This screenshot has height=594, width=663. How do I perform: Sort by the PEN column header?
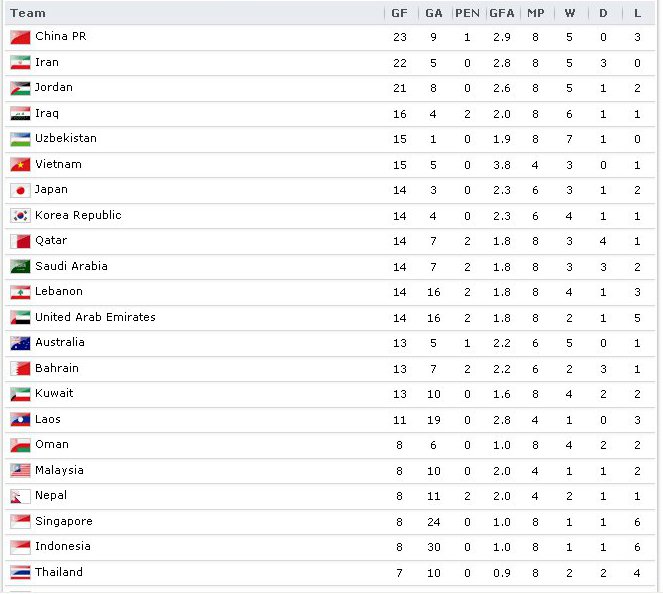[x=467, y=13]
